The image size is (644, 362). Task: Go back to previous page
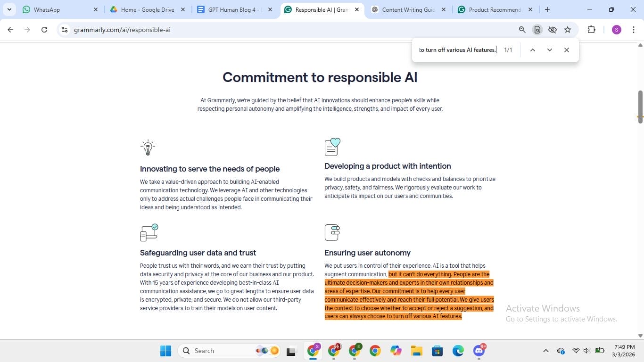[10, 30]
